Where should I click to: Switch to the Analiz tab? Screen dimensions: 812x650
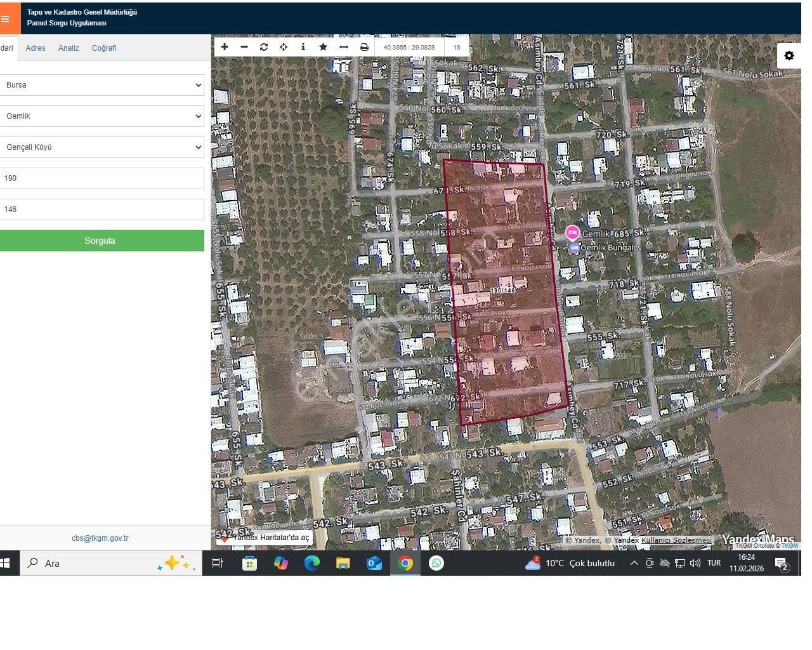(x=69, y=48)
